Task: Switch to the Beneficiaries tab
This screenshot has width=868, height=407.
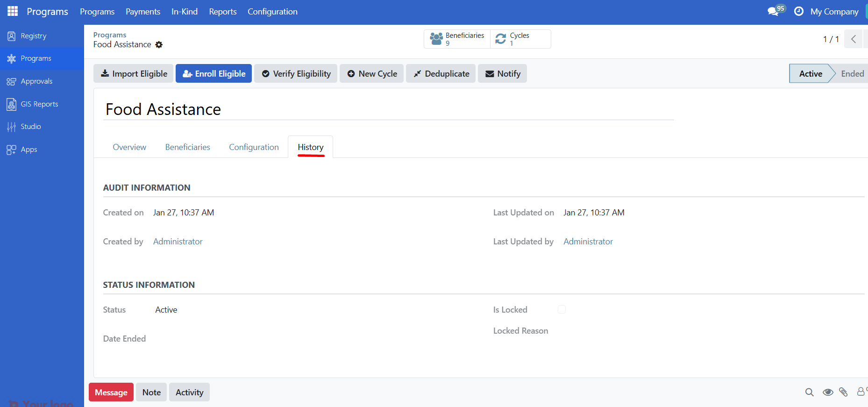Action: click(x=187, y=147)
